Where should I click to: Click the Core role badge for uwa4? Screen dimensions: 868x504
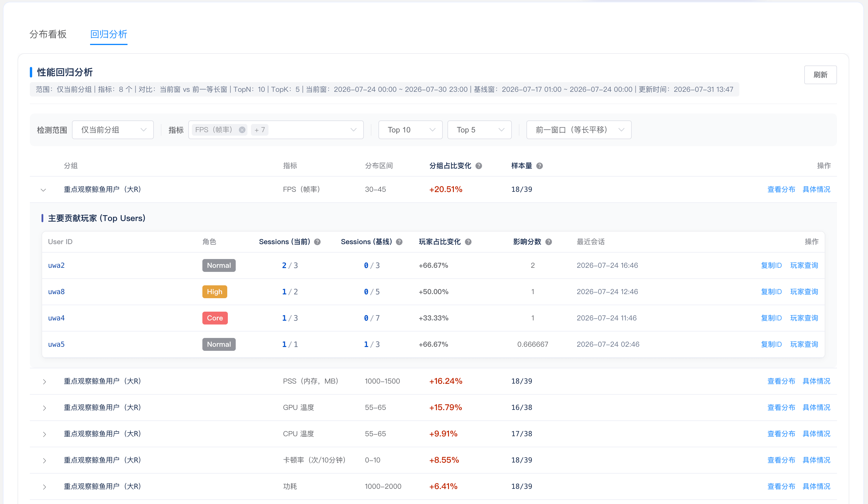tap(215, 318)
